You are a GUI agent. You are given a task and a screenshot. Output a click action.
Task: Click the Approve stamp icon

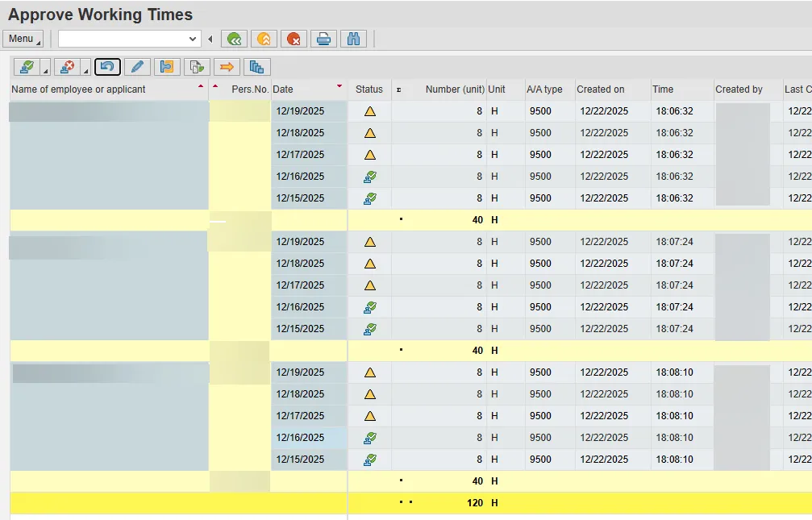27,67
